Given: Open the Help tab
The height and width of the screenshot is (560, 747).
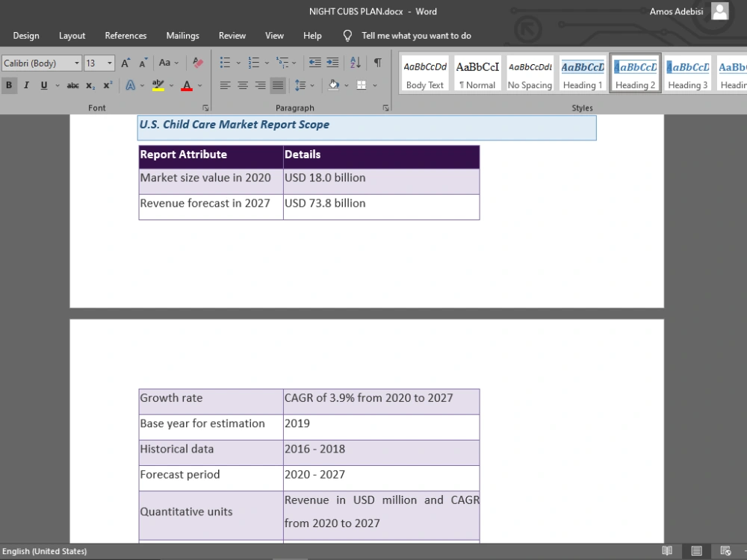Looking at the screenshot, I should (x=312, y=36).
